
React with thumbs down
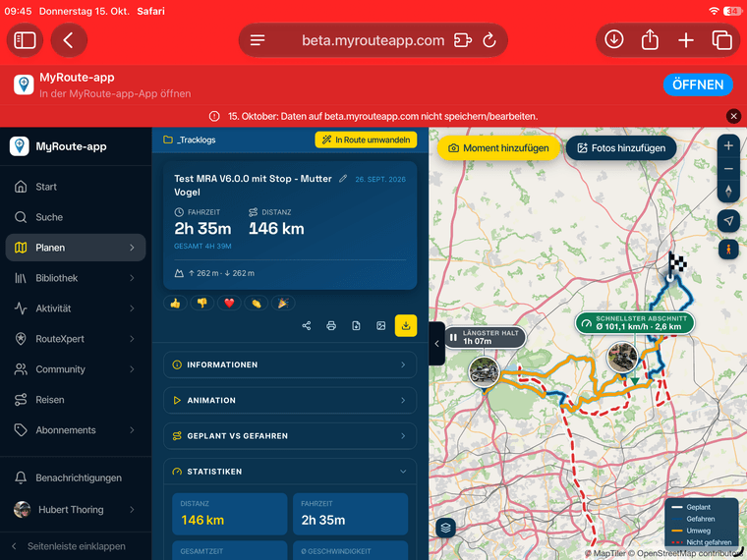[x=202, y=304]
